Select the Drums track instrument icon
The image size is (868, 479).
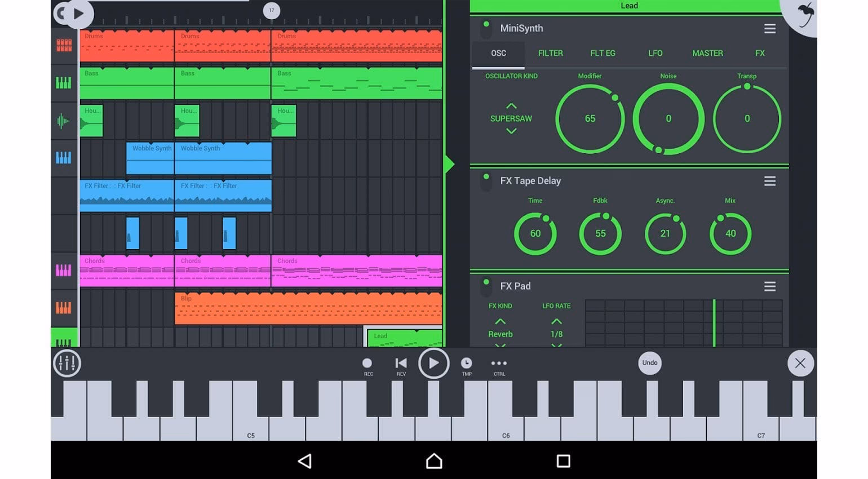pyautogui.click(x=64, y=46)
